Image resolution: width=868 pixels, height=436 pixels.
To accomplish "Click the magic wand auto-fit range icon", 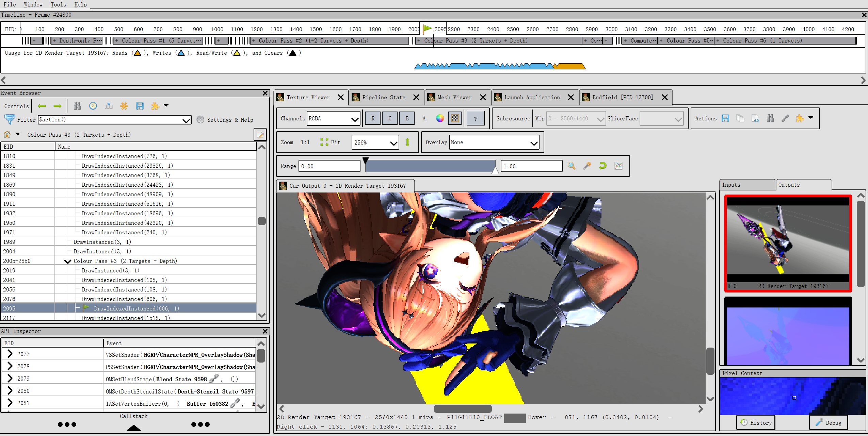I will (x=587, y=166).
